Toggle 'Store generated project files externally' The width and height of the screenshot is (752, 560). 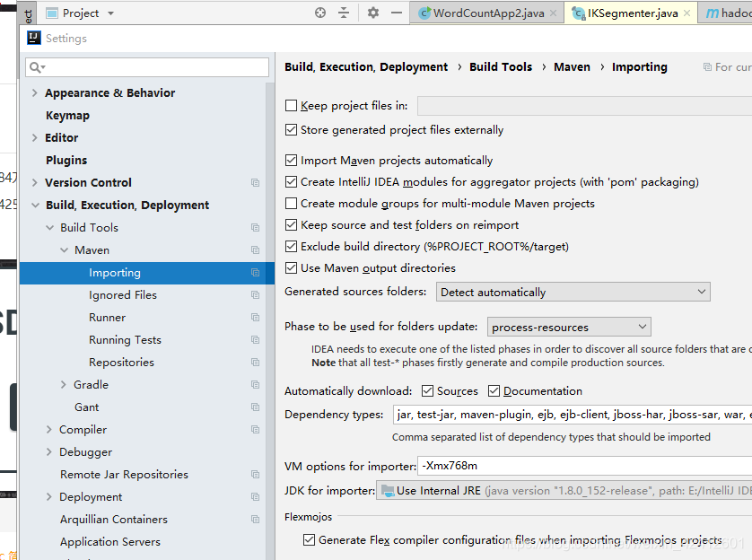click(x=291, y=130)
